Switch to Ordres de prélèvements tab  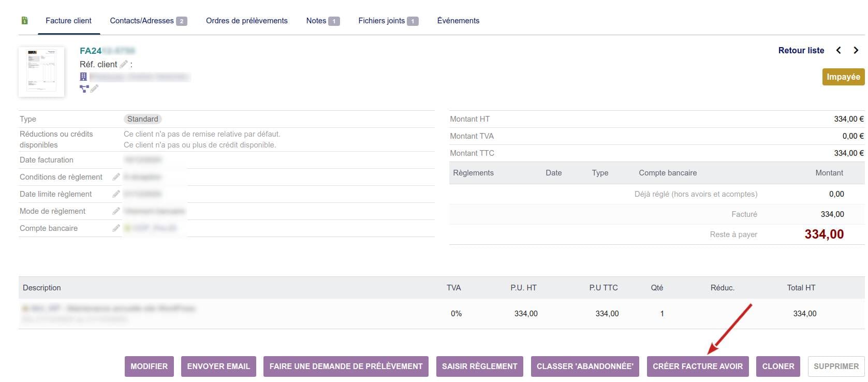[x=246, y=21]
